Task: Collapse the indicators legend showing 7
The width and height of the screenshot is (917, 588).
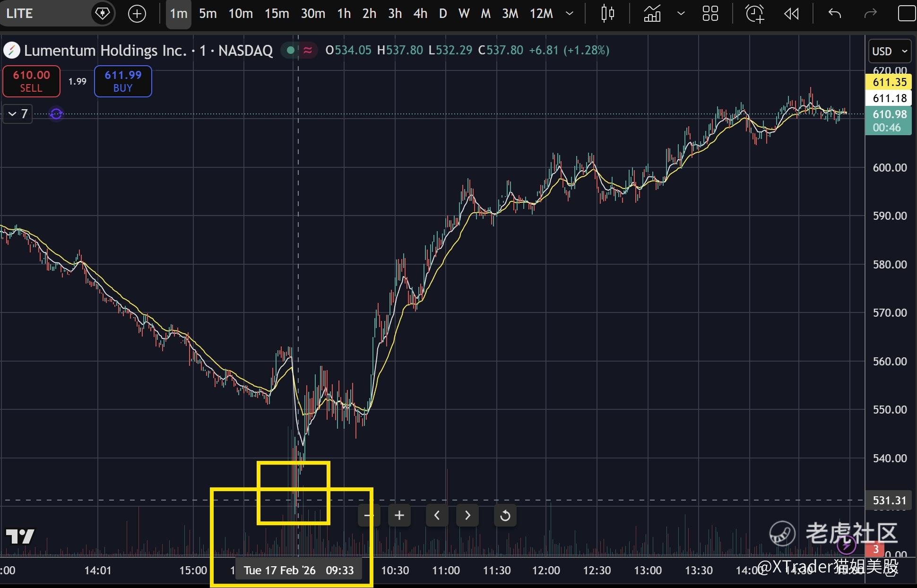Action: (x=17, y=114)
